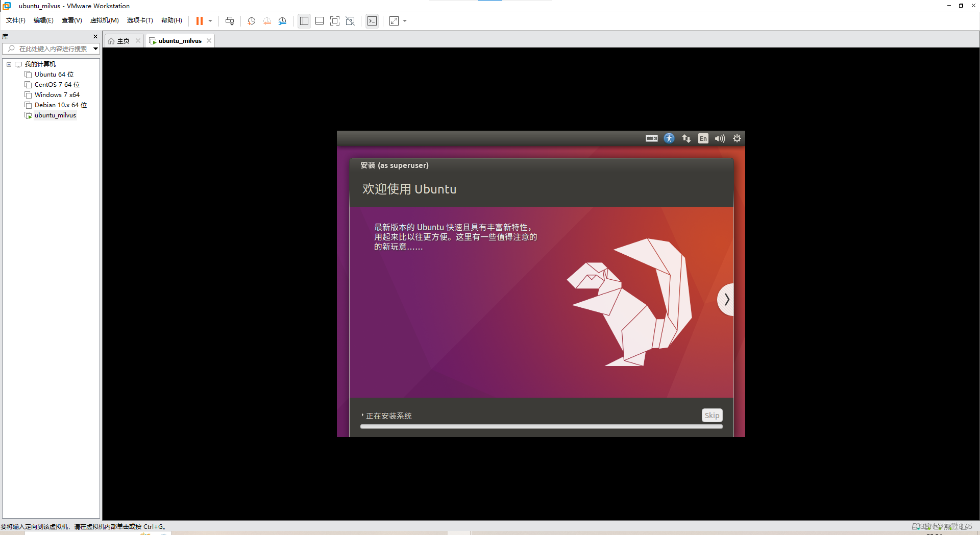Click the status bar Ctrl+G input hint
Image resolution: width=980 pixels, height=535 pixels.
(83, 526)
